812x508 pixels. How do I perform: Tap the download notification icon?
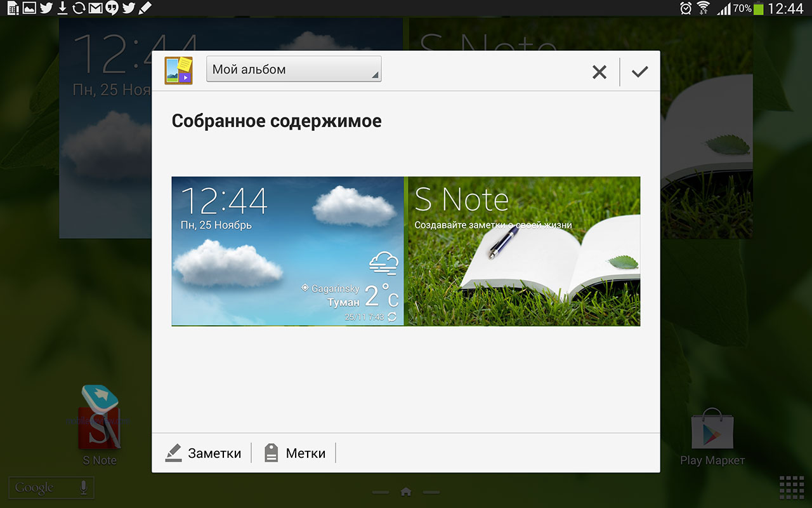coord(62,8)
